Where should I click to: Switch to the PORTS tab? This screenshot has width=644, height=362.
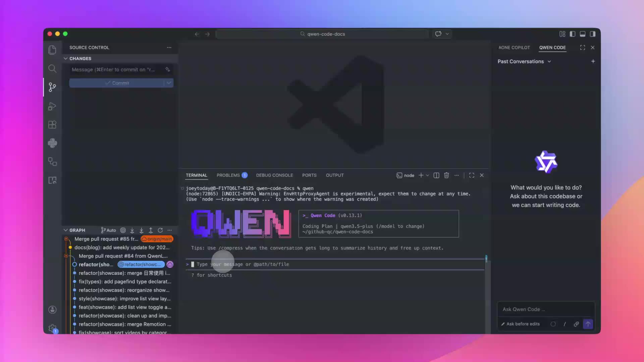(309, 175)
